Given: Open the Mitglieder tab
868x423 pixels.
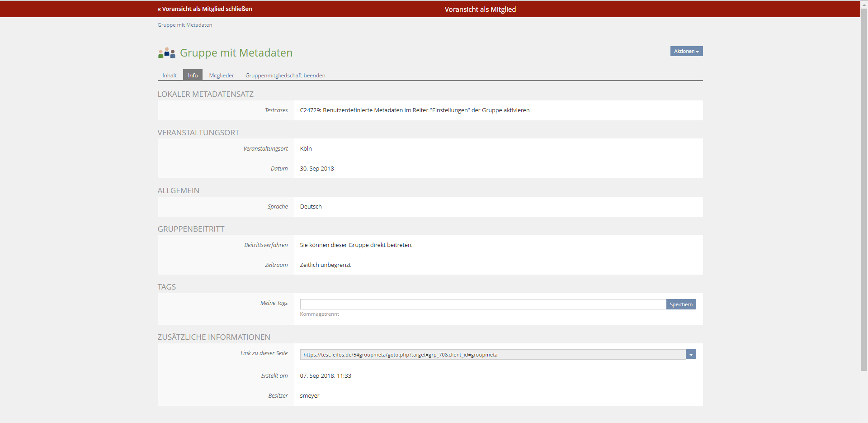Looking at the screenshot, I should (222, 76).
